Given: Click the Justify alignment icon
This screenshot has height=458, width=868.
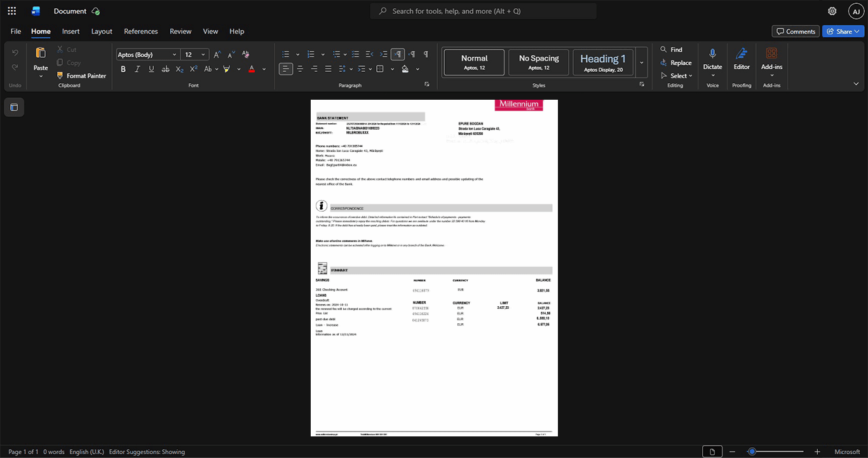Looking at the screenshot, I should pos(328,69).
